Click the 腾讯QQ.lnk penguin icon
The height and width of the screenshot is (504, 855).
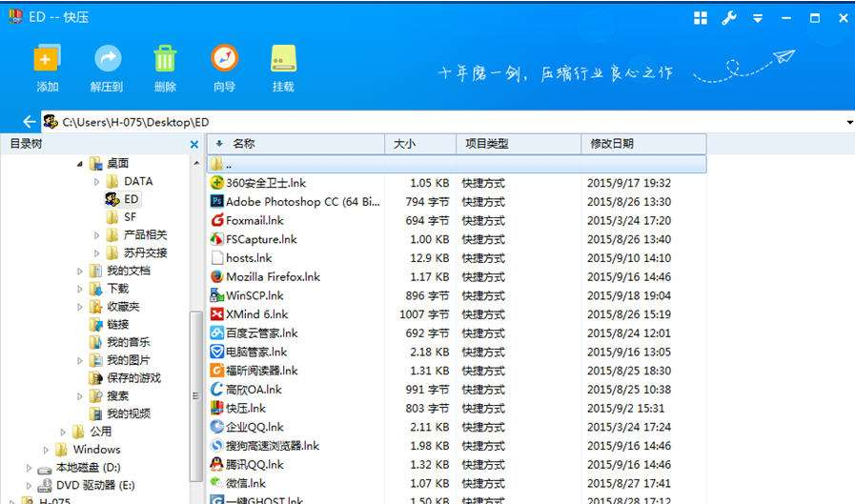217,465
